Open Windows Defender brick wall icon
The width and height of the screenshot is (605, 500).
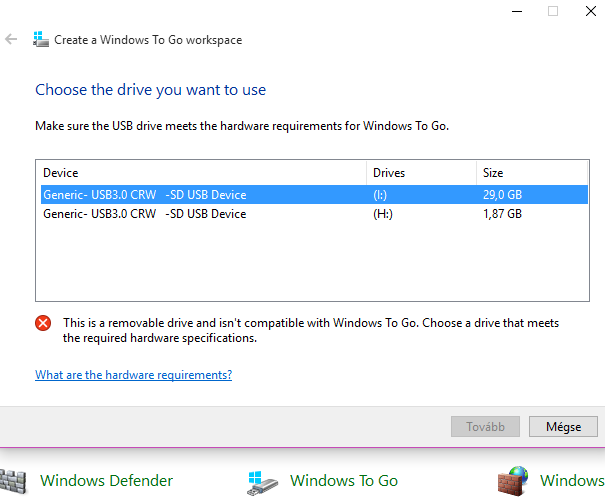click(x=13, y=481)
